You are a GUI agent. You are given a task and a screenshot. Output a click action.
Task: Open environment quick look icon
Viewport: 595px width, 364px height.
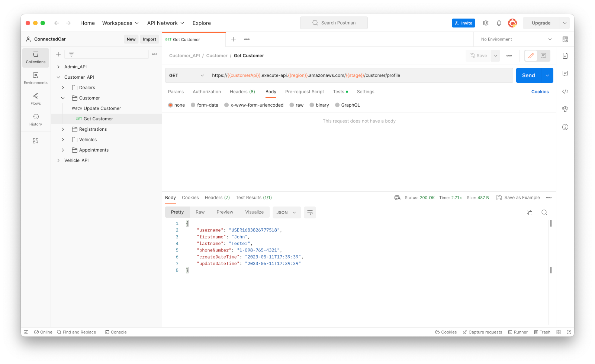coord(565,39)
